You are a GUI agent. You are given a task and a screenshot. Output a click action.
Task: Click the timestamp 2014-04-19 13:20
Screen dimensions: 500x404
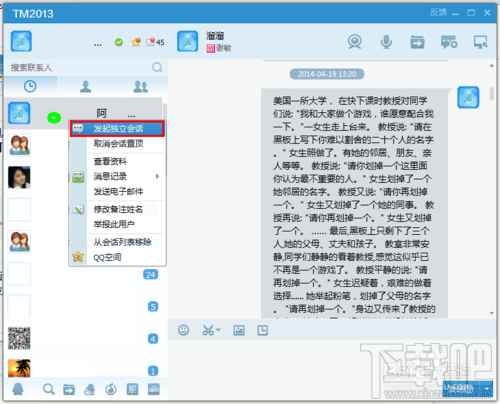(x=327, y=74)
